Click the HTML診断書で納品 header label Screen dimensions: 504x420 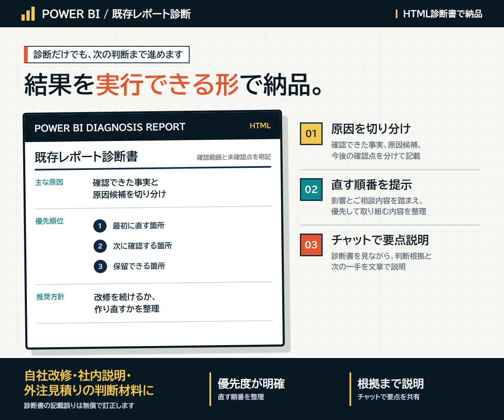tap(442, 14)
